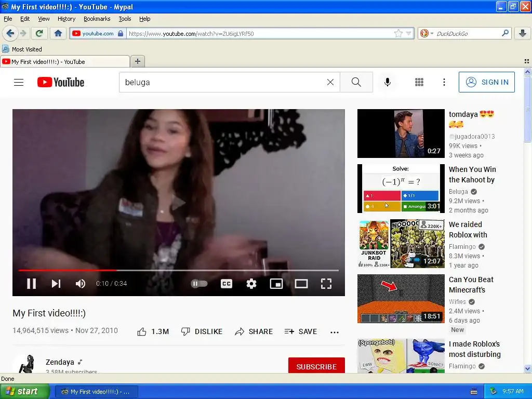This screenshot has height=399, width=532.
Task: Click the Mypal taskbar window button
Action: pos(96,392)
